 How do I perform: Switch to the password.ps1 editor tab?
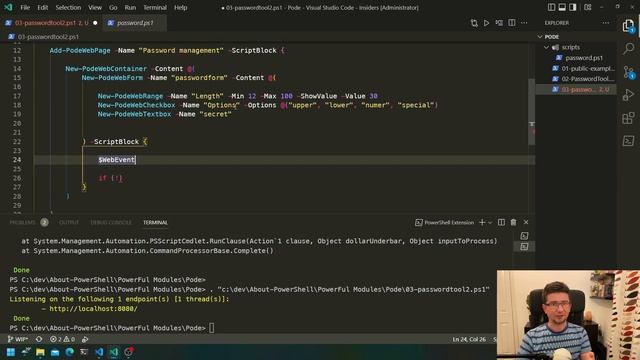135,23
